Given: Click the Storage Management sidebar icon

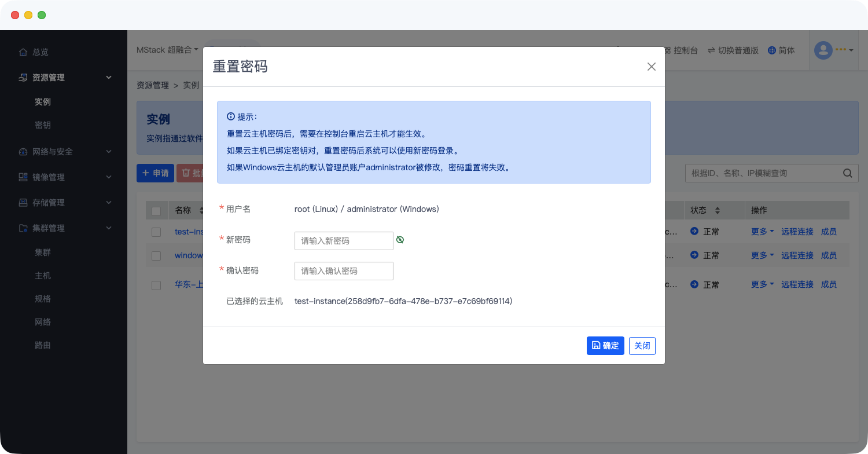Looking at the screenshot, I should tap(23, 203).
